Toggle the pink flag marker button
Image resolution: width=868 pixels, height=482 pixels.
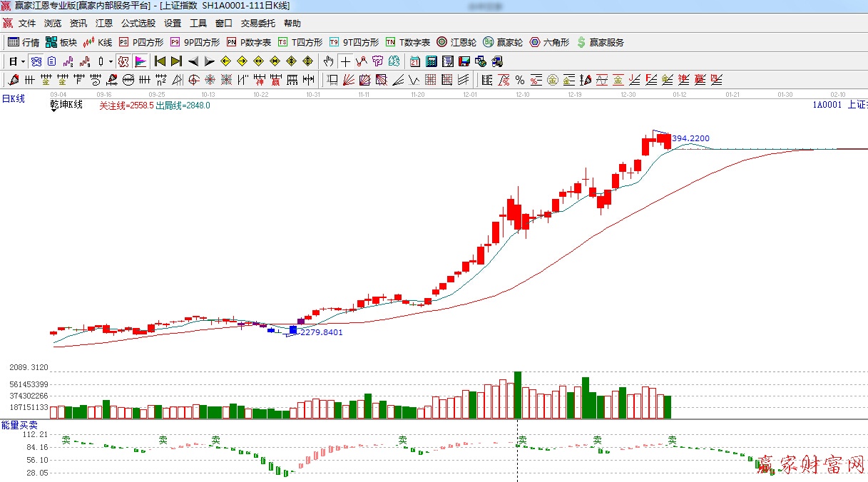tap(140, 61)
